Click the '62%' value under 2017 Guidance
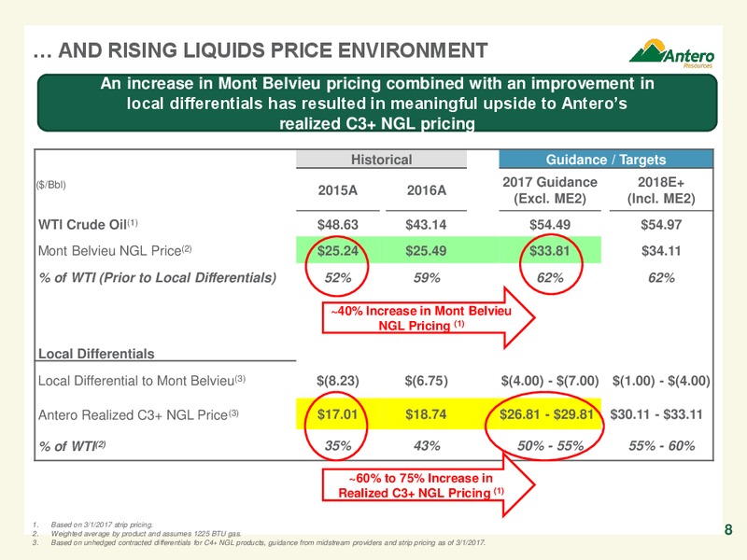The height and width of the screenshot is (560, 747). tap(550, 277)
